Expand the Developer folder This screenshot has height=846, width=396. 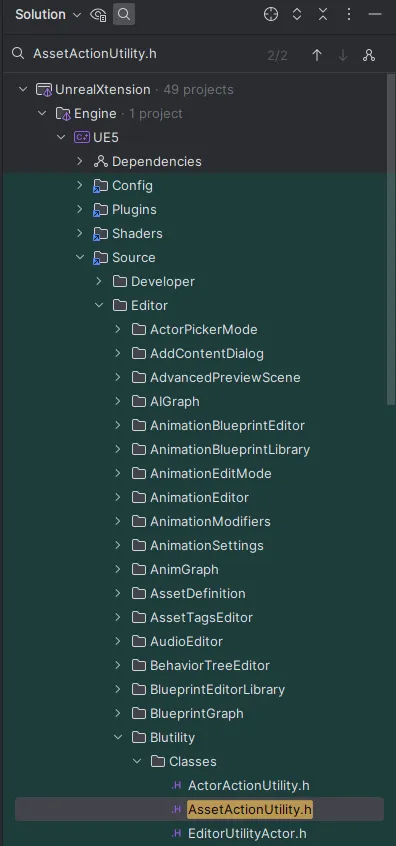tap(99, 281)
